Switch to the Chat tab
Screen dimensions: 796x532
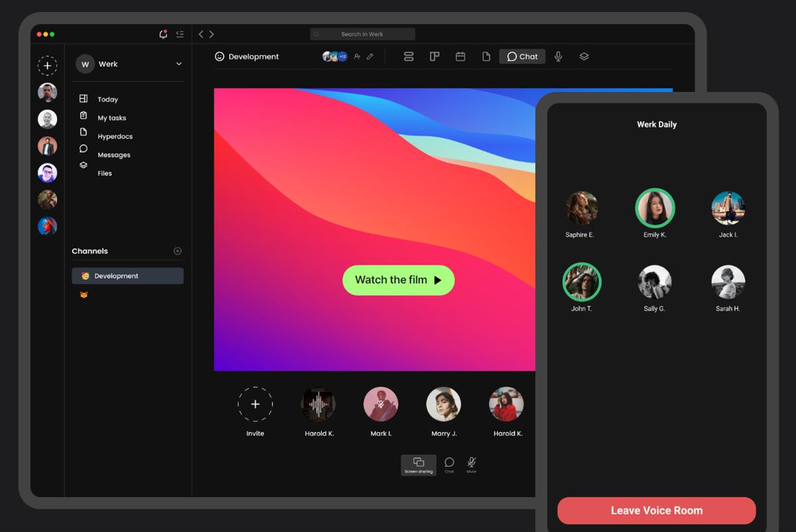pyautogui.click(x=522, y=57)
